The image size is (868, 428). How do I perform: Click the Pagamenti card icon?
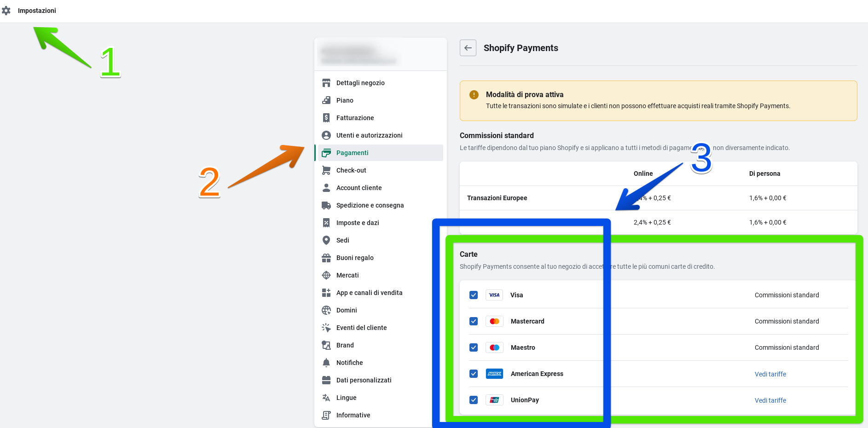326,153
